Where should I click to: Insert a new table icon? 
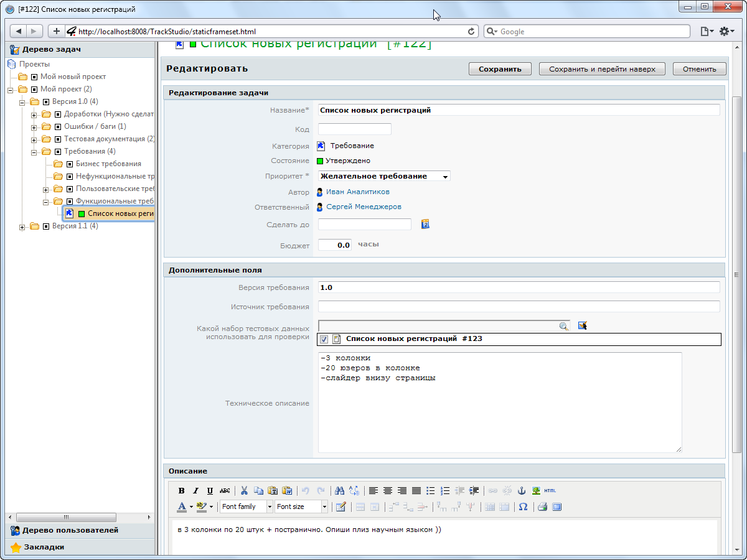[x=341, y=506]
